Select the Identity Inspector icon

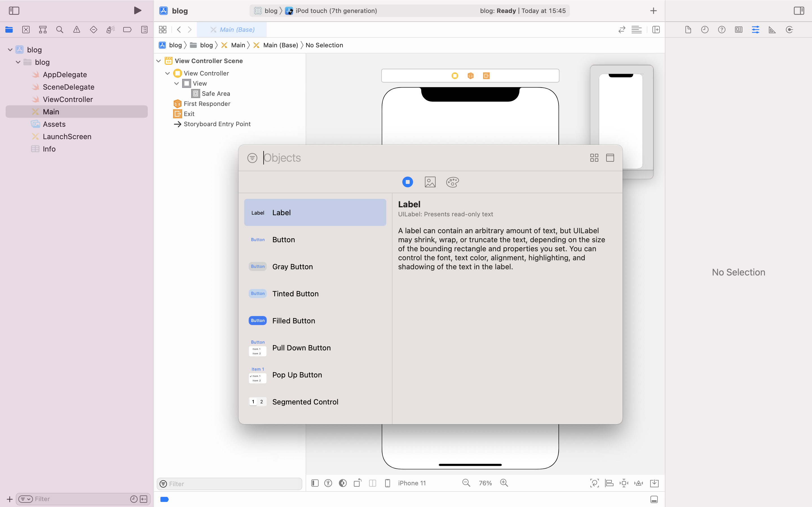(738, 29)
